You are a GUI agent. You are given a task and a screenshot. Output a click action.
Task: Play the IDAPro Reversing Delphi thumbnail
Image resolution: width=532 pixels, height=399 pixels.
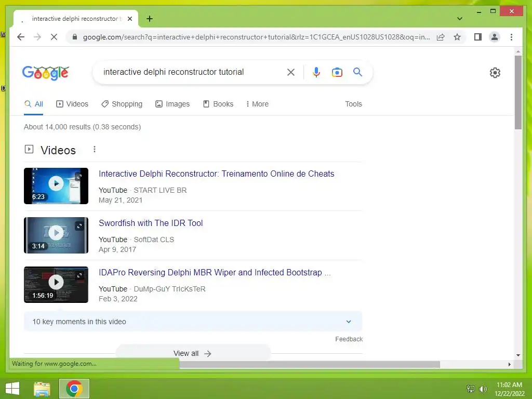click(x=56, y=284)
